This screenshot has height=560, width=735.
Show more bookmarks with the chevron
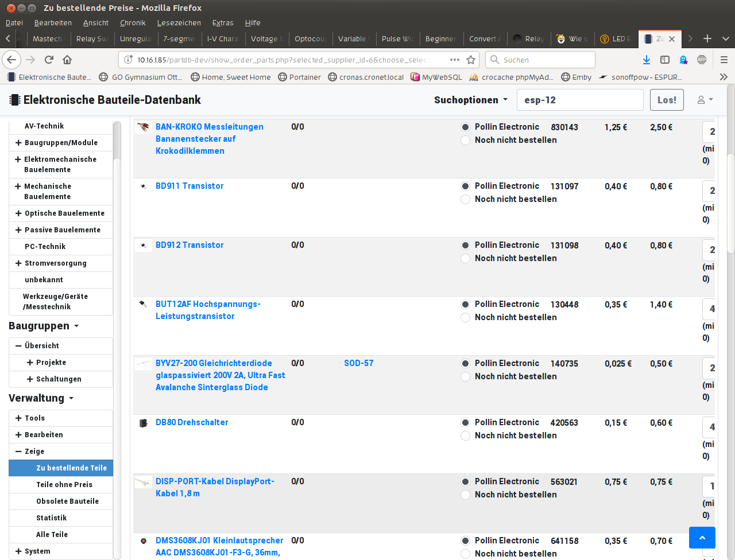724,77
